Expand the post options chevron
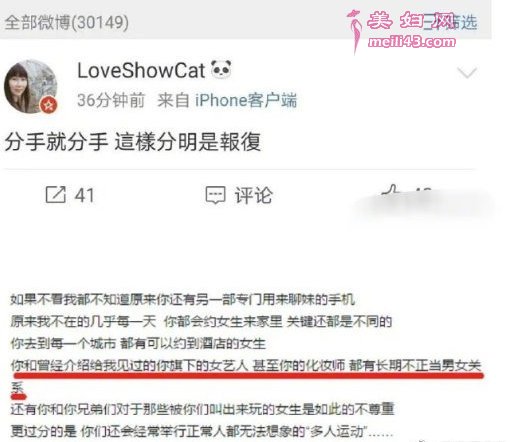The height and width of the screenshot is (442, 513). pyautogui.click(x=467, y=72)
